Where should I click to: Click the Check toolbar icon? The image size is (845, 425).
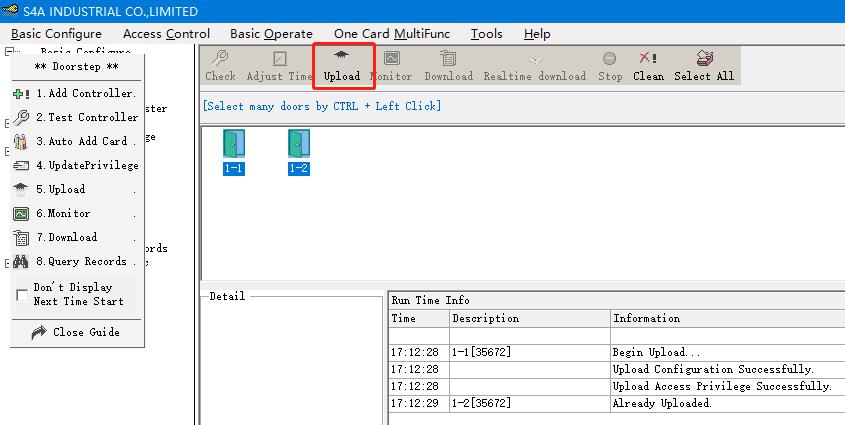[x=220, y=66]
